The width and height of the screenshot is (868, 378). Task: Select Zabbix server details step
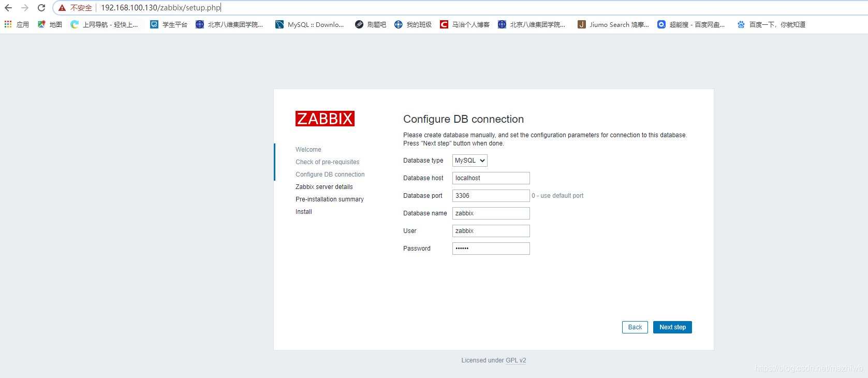click(325, 187)
